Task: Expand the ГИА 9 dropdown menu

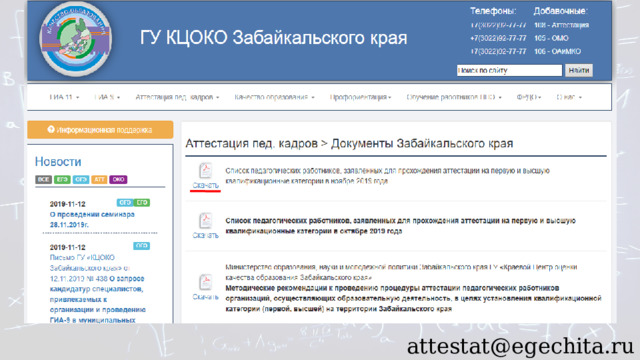Action: [107, 97]
